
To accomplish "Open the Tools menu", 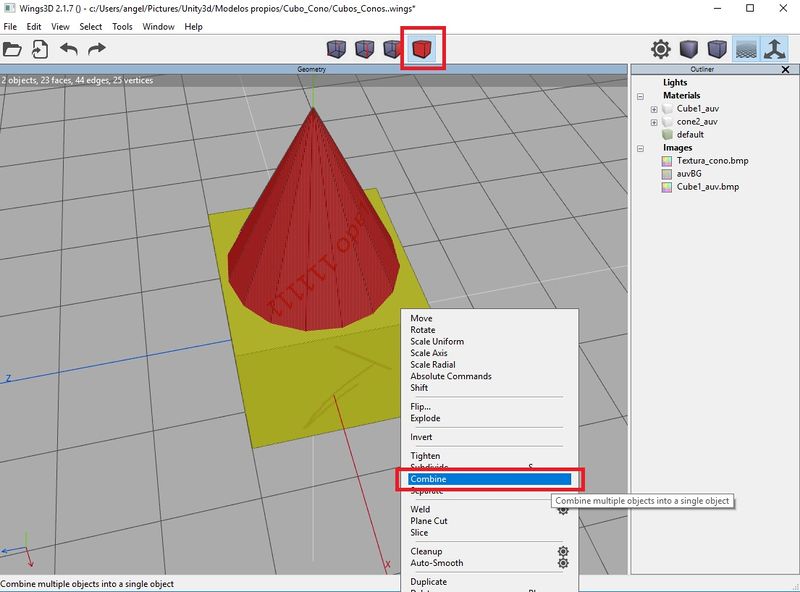I will 122,27.
